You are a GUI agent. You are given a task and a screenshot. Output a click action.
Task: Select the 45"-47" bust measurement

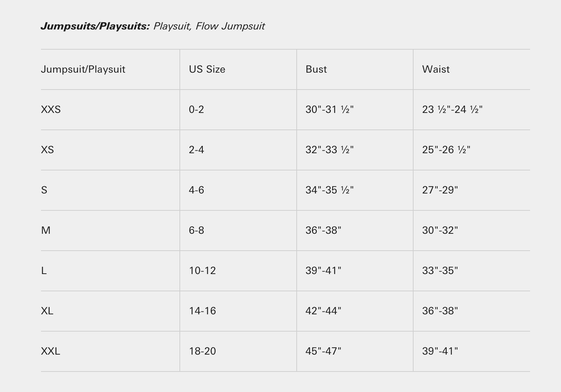coord(323,351)
